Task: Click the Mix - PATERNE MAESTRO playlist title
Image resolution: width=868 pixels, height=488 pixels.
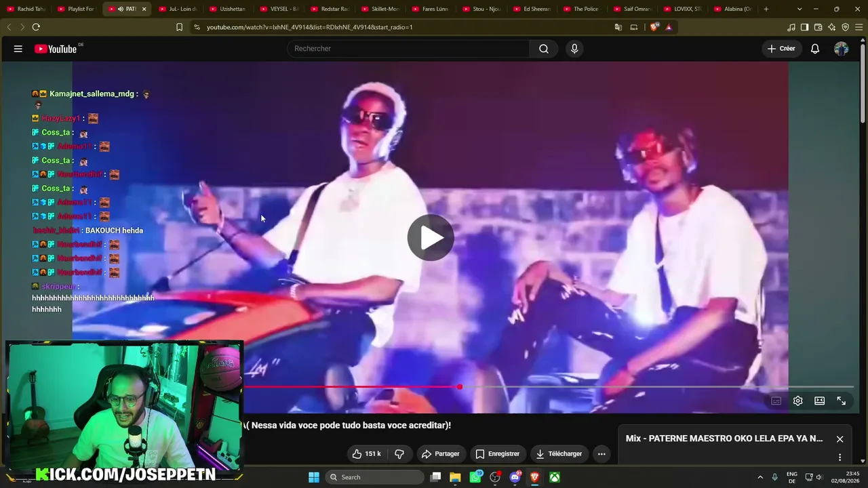Action: coord(724,439)
